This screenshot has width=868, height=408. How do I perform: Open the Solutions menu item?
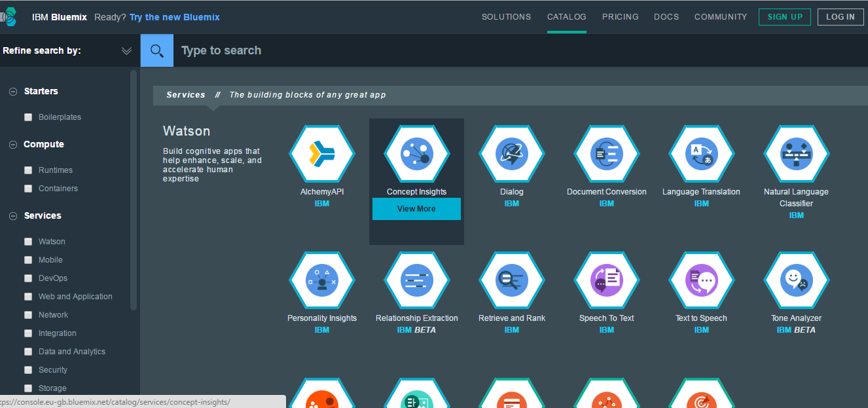click(507, 17)
